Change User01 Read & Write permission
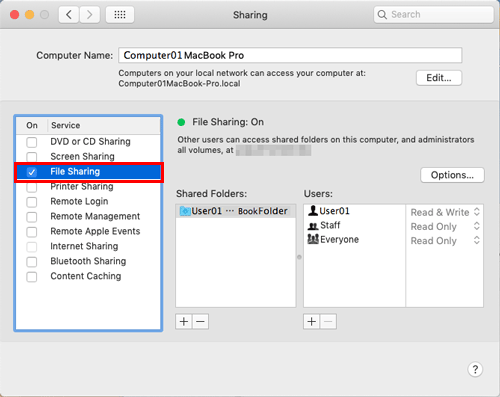 [x=445, y=212]
